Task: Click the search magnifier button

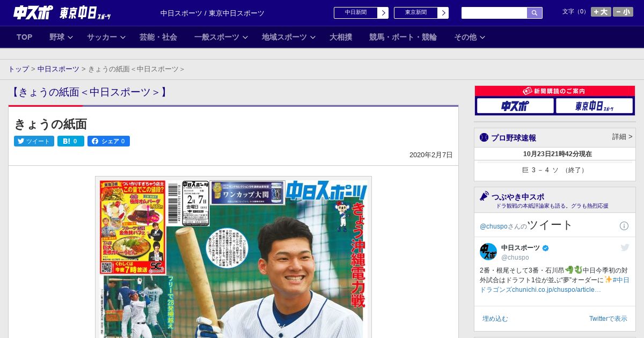Action: [535, 13]
